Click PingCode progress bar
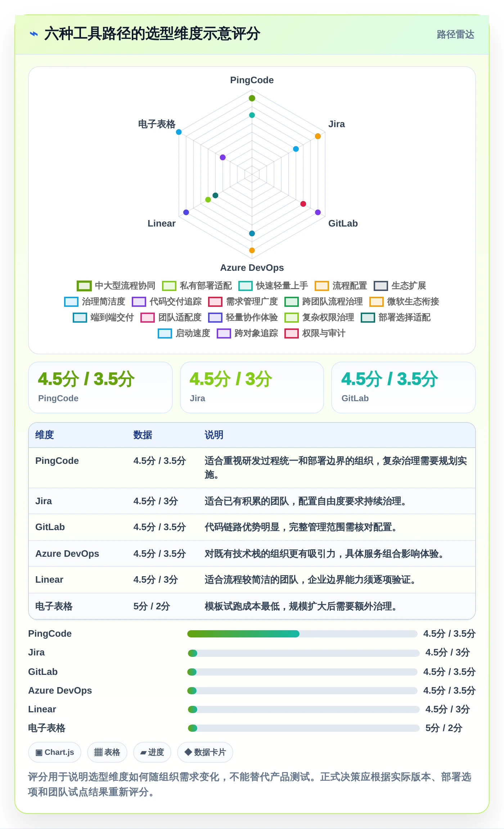Image resolution: width=504 pixels, height=829 pixels. click(x=302, y=634)
